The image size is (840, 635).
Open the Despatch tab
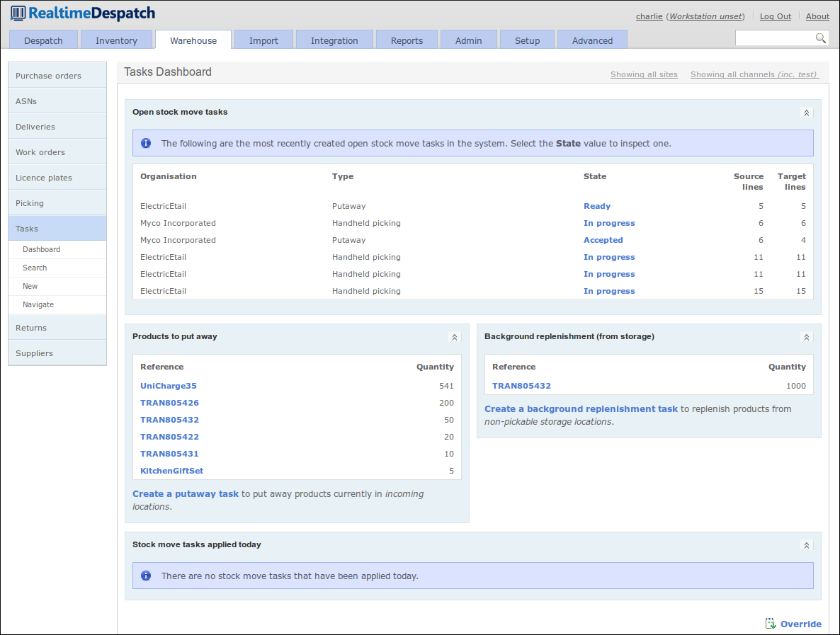tap(43, 40)
